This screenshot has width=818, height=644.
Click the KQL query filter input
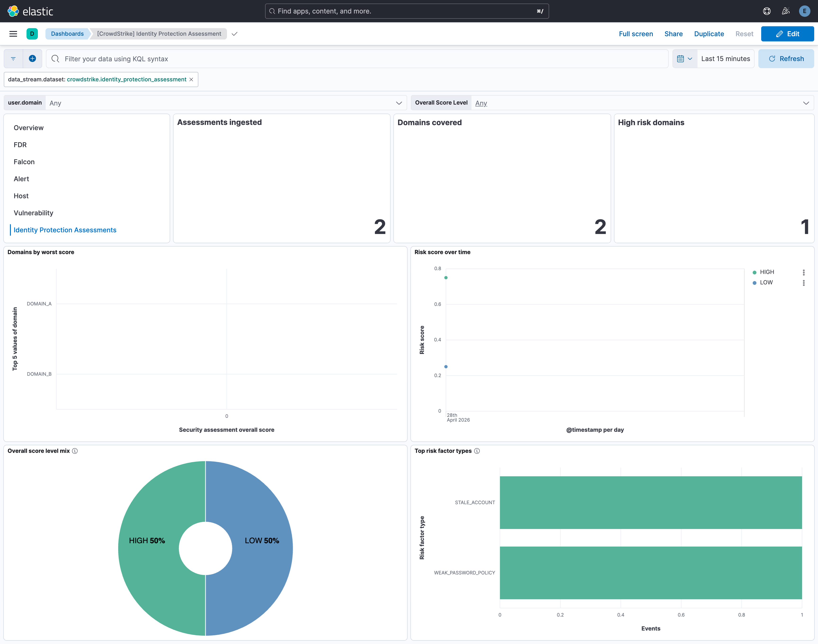coord(357,59)
